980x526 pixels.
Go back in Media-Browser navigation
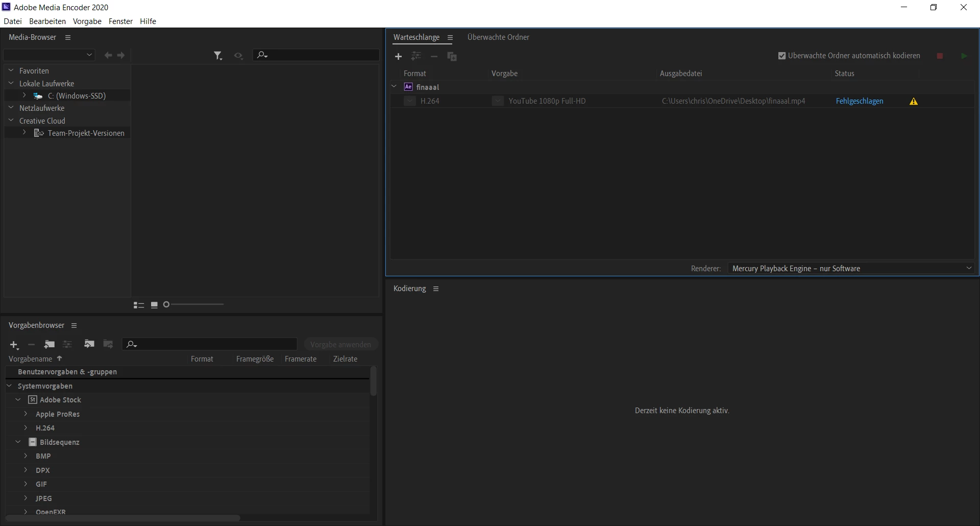(x=108, y=55)
